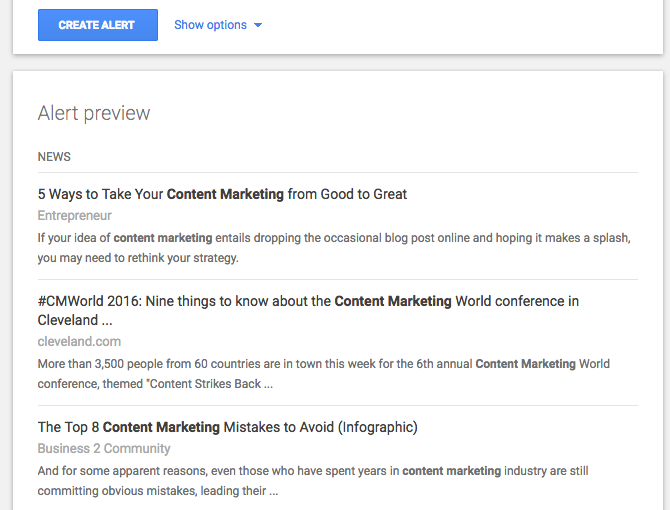Click '(Infographic)' in the third headline

click(x=378, y=427)
